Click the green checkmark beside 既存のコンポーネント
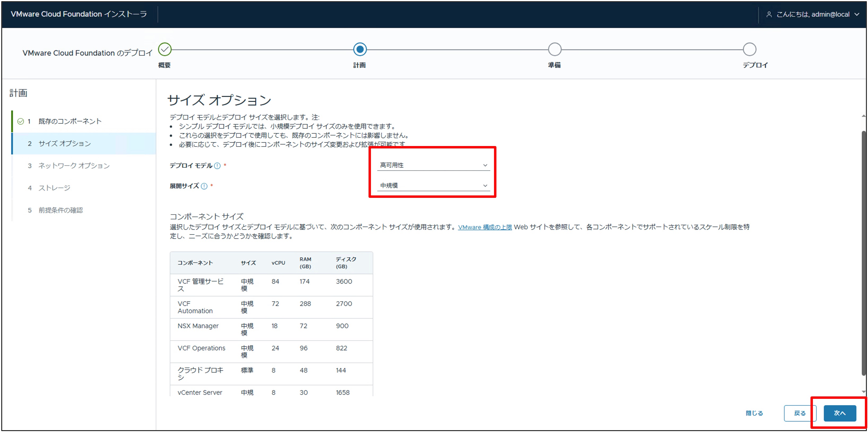Screen dimensions: 868x432 click(x=20, y=121)
